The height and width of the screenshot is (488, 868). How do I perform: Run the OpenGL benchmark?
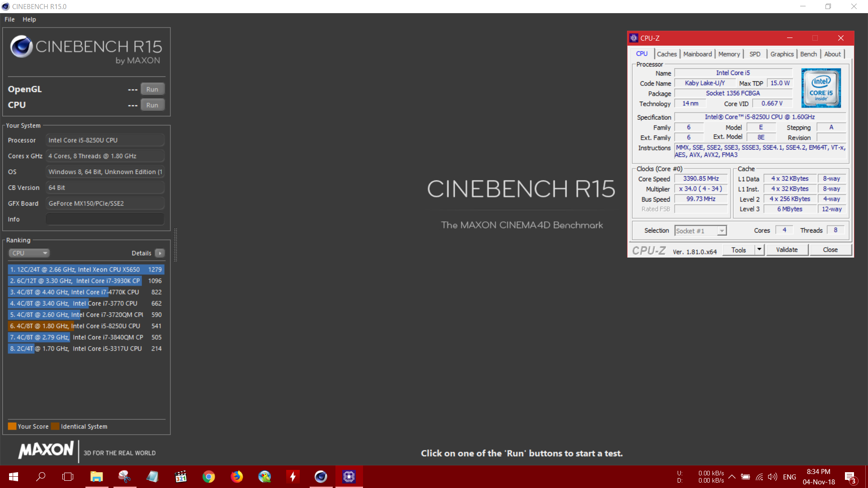coord(152,89)
